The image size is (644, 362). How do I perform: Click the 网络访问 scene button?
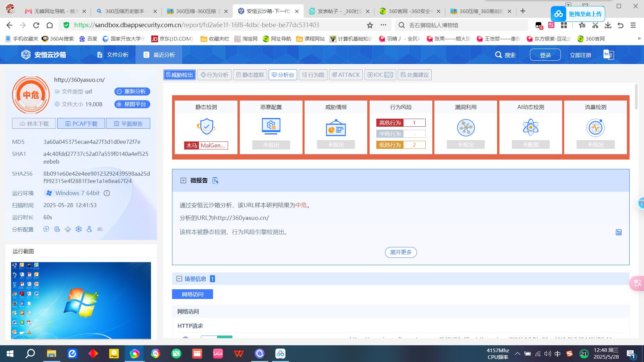pos(193,294)
